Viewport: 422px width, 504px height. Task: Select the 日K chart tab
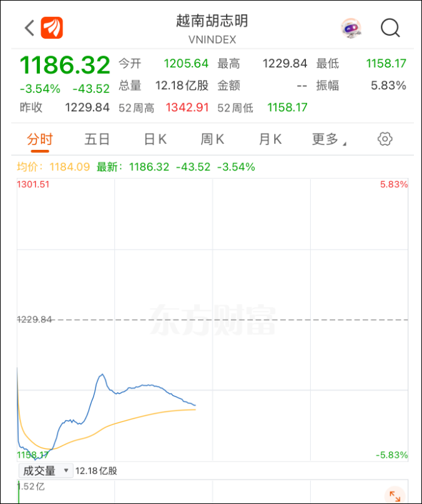[x=155, y=139]
